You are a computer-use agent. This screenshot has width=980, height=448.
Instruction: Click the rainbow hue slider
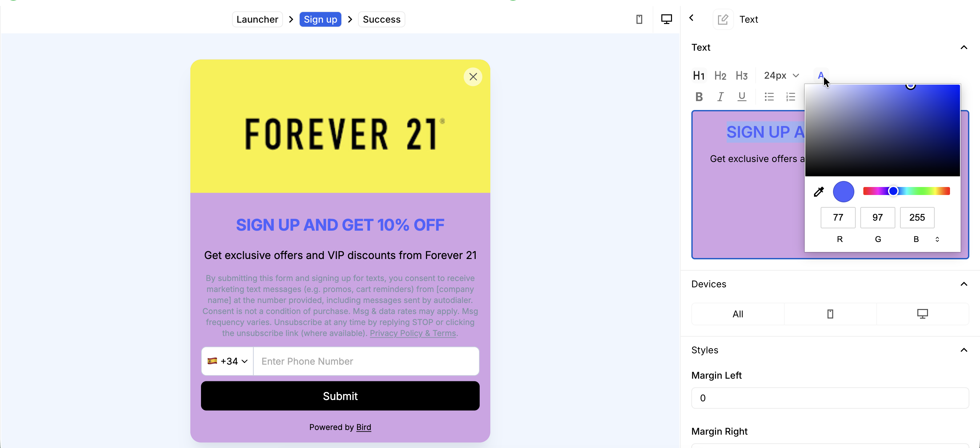(x=907, y=191)
